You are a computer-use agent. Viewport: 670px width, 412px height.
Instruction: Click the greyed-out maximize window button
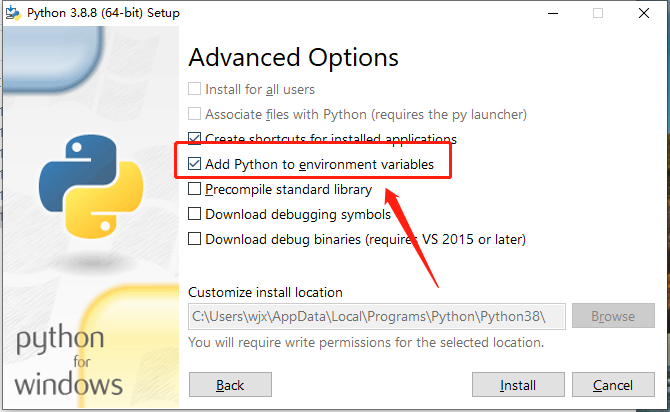coord(598,13)
